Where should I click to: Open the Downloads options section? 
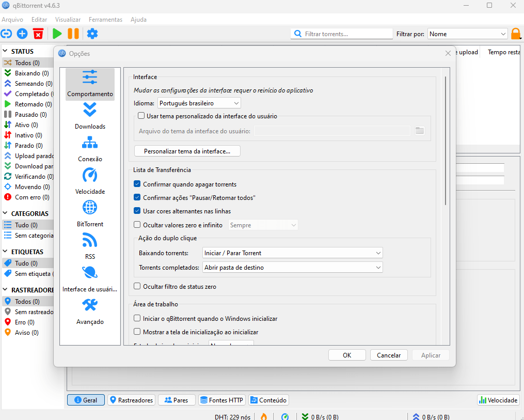(x=90, y=116)
